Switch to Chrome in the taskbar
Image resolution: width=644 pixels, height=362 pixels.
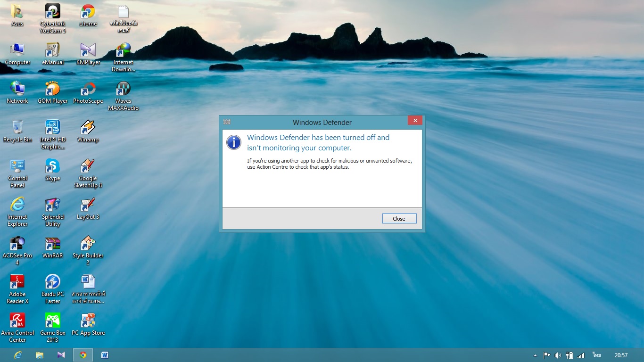(x=83, y=355)
